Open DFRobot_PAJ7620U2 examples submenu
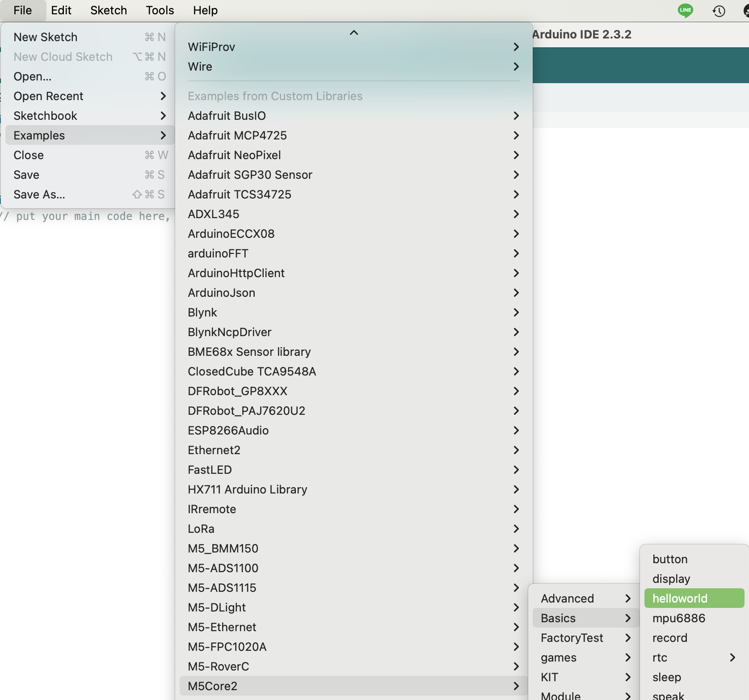The image size is (749, 700). 353,411
